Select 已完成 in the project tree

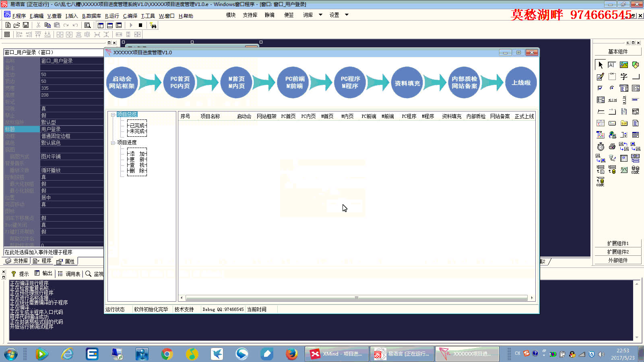tap(137, 125)
